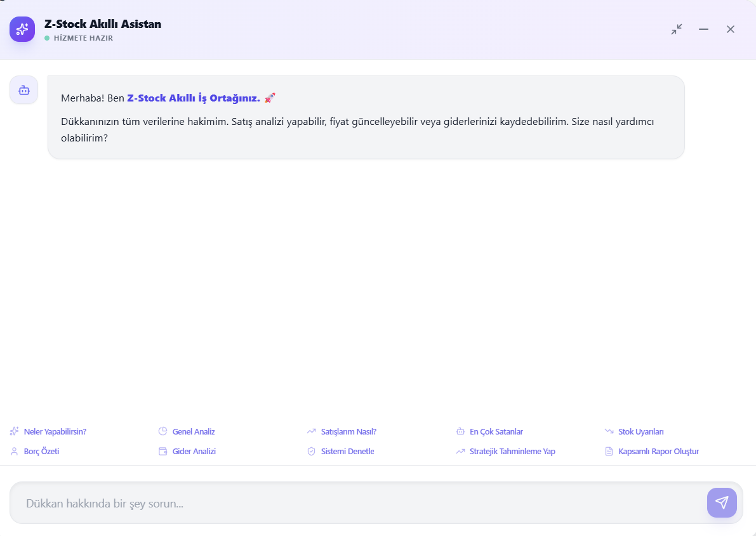Click downtrend icon beside Stok Uyarıları

609,431
